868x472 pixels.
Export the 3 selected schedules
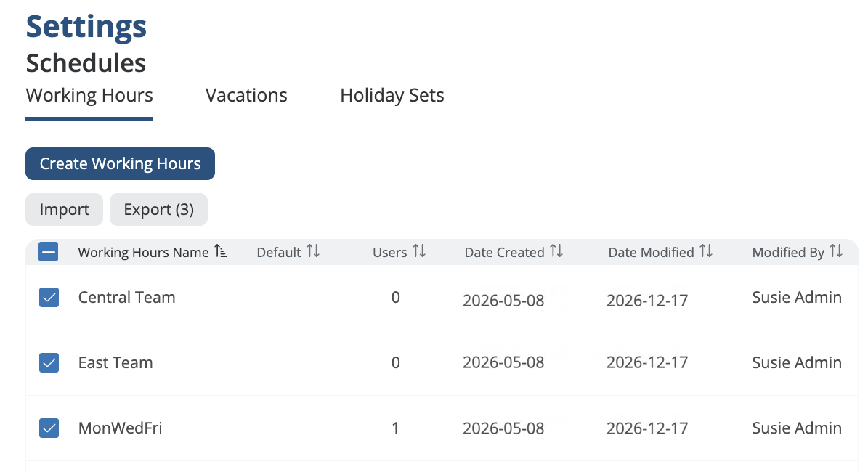[158, 210]
